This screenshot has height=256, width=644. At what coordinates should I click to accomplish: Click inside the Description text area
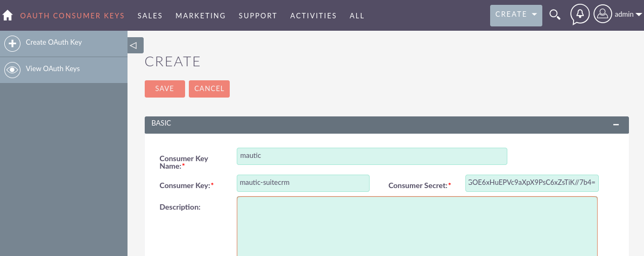click(417, 225)
